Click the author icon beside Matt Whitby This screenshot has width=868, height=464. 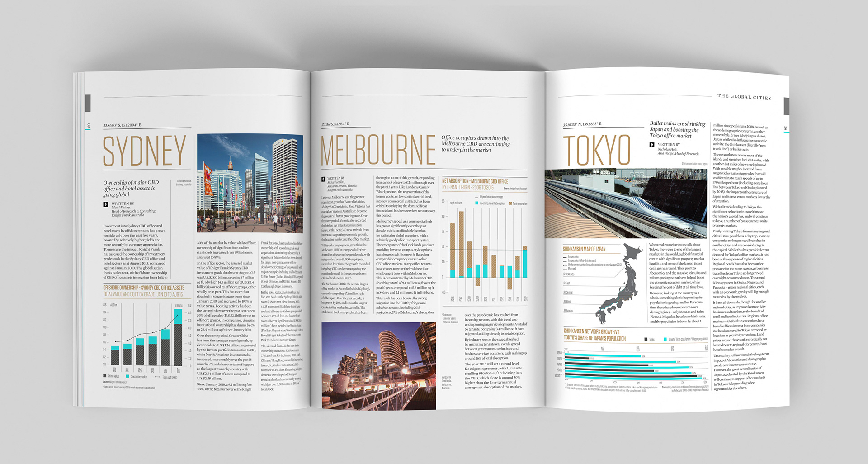click(106, 204)
